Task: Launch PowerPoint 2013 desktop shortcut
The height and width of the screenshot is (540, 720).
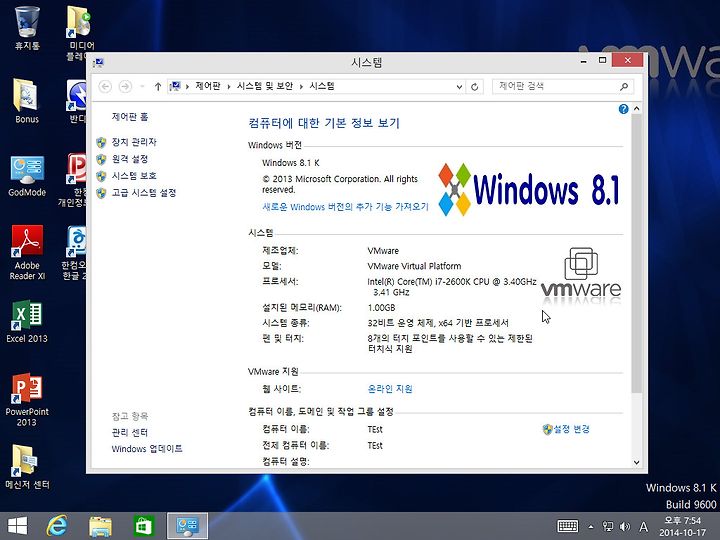Action: pyautogui.click(x=27, y=399)
